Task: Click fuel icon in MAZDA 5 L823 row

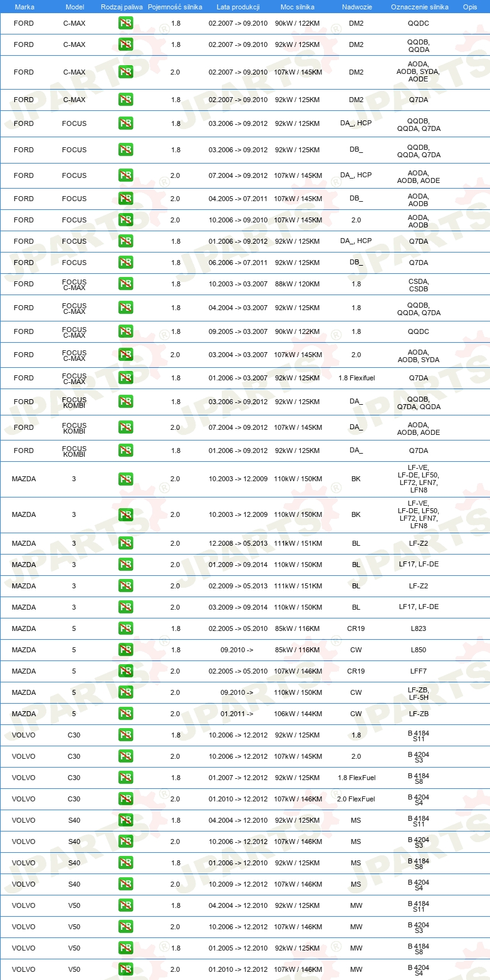Action: coord(125,628)
